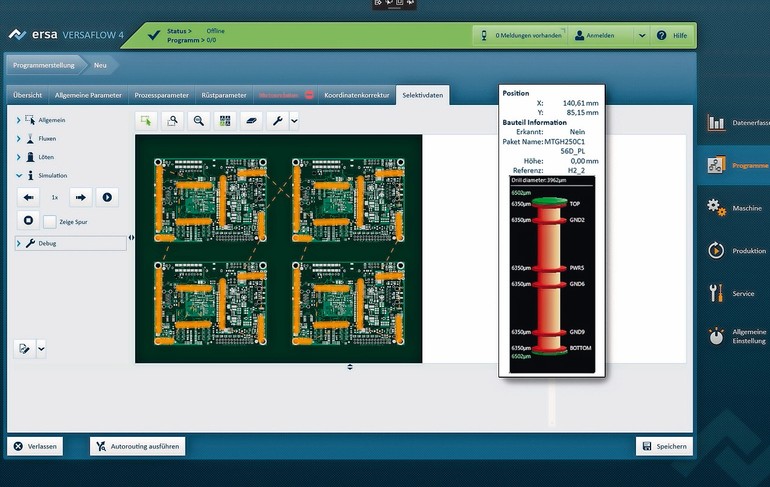Screen dimensions: 770x487
Task: Collapse the Simulation section
Action: 18,175
